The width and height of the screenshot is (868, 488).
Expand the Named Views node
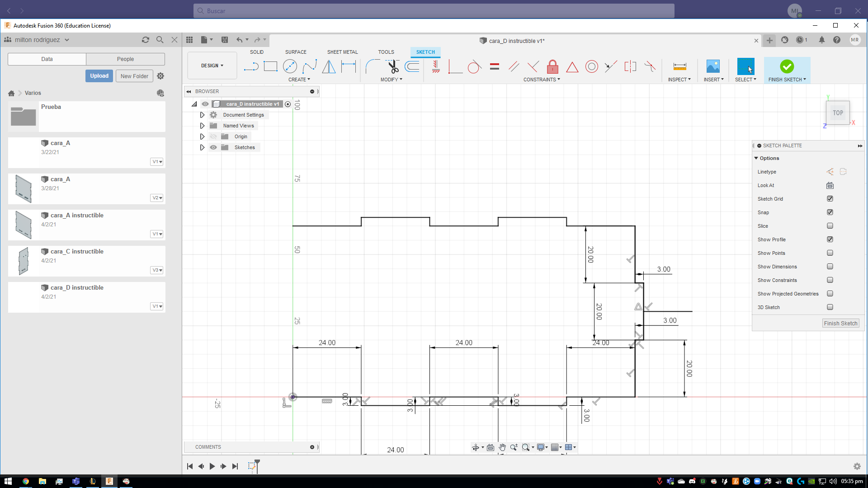(x=202, y=126)
